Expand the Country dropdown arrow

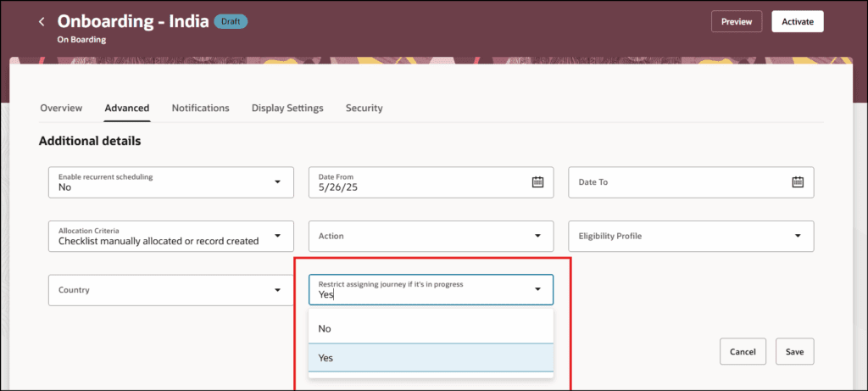pos(278,290)
